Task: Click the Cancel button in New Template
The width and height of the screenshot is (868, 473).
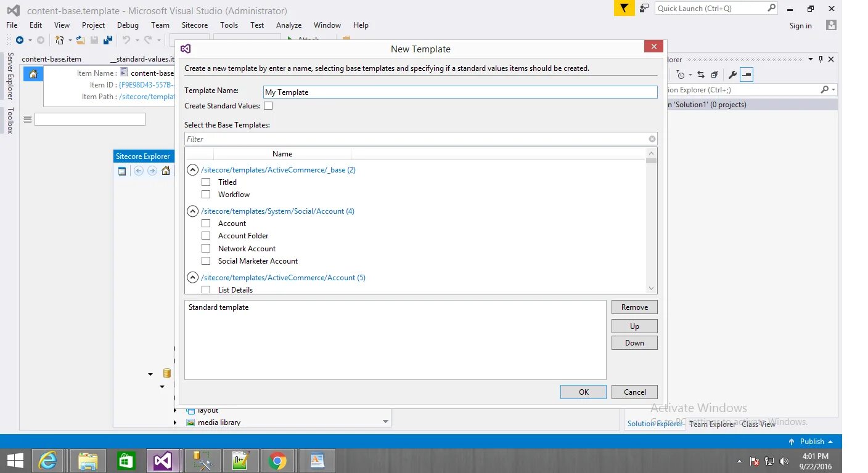Action: tap(634, 392)
